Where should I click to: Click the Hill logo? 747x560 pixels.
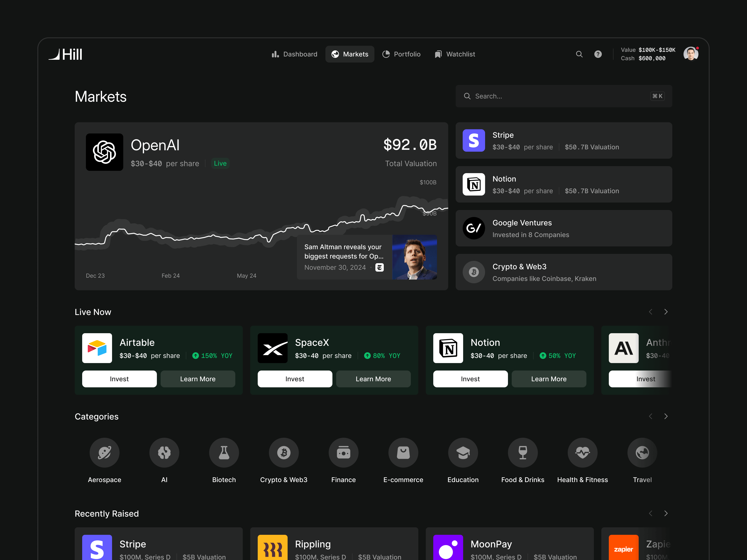[x=66, y=54]
